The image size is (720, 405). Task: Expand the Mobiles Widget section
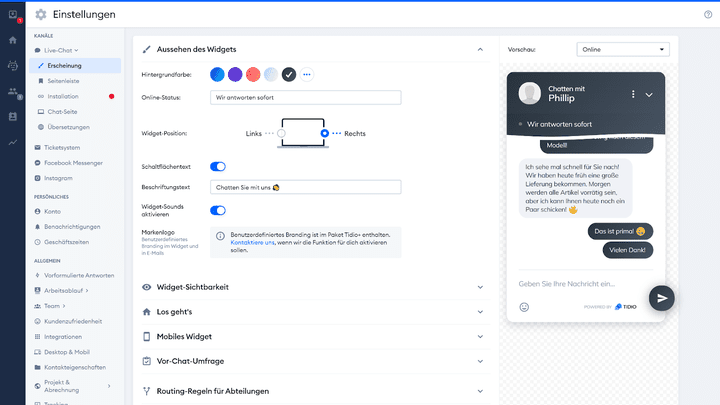tap(310, 336)
